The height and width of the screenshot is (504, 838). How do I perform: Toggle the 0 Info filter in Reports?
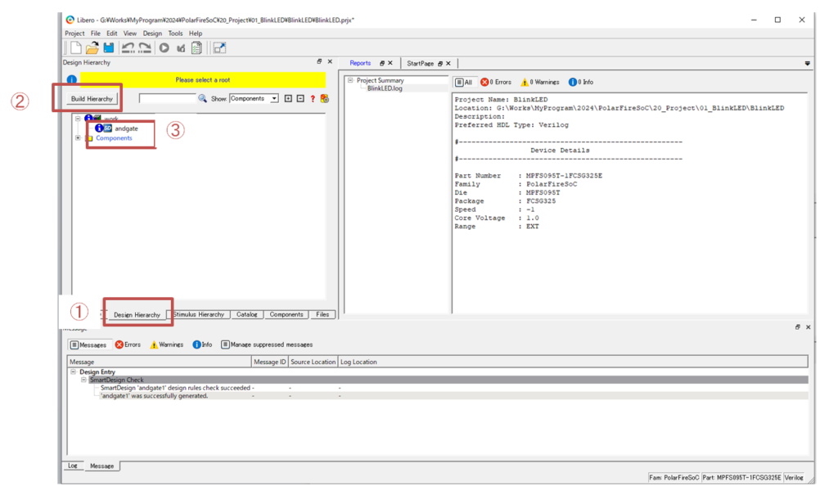click(581, 82)
